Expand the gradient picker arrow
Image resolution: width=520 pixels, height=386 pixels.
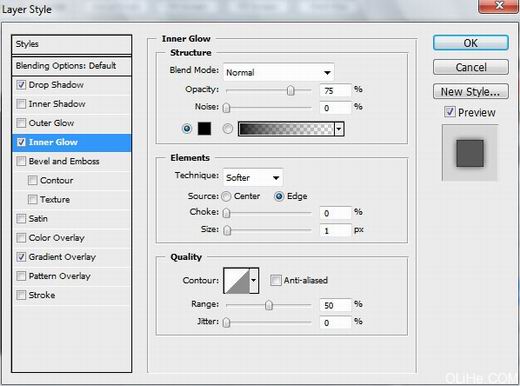[x=339, y=129]
